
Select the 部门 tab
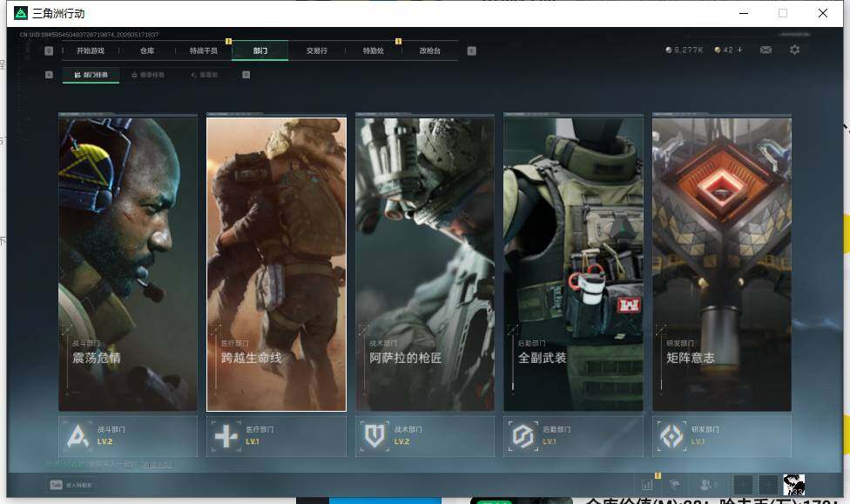pyautogui.click(x=260, y=51)
